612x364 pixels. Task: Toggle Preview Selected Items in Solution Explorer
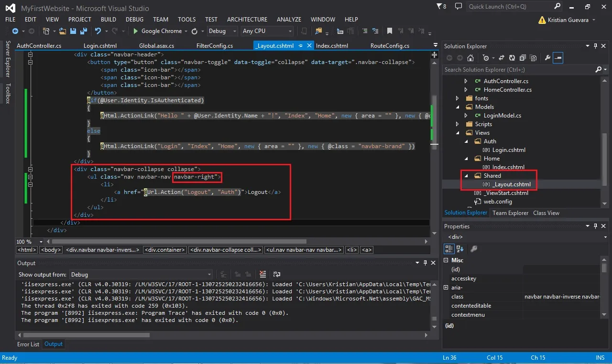coord(558,58)
